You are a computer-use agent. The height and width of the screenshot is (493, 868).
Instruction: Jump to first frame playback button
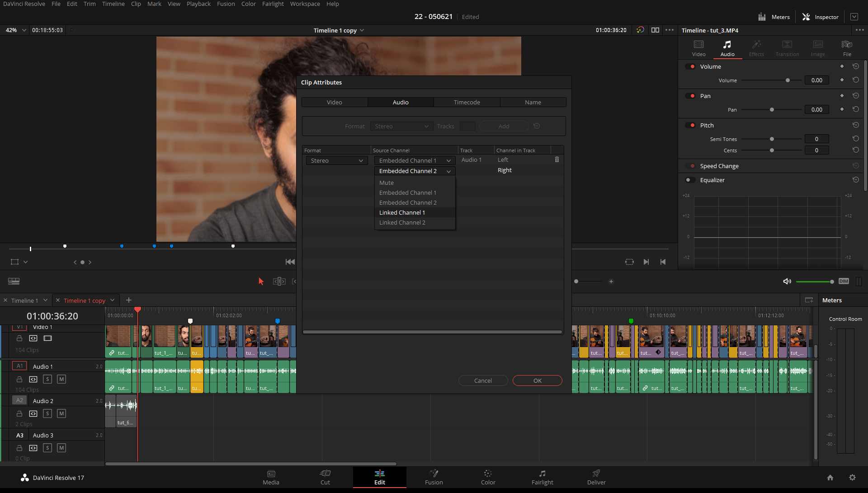290,262
